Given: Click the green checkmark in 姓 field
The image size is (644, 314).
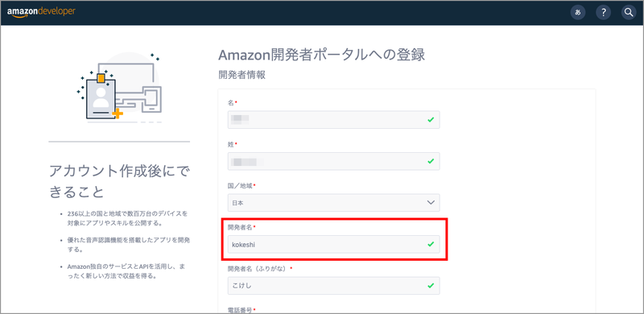Looking at the screenshot, I should coord(431,161).
